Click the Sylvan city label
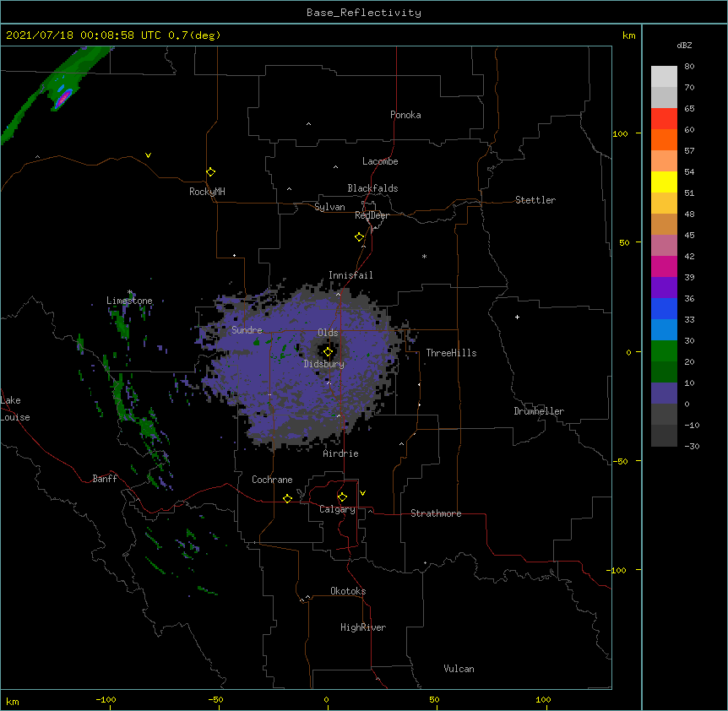 pos(329,207)
